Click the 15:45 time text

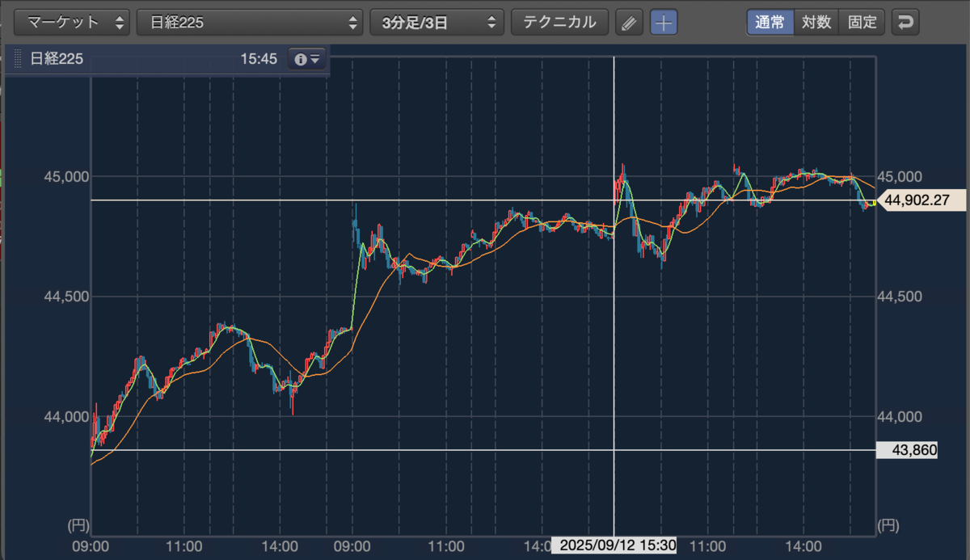click(x=259, y=59)
